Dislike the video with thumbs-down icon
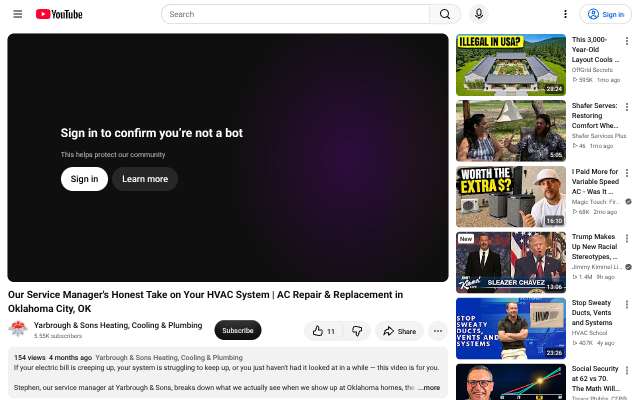This screenshot has height=400, width=640. [357, 331]
